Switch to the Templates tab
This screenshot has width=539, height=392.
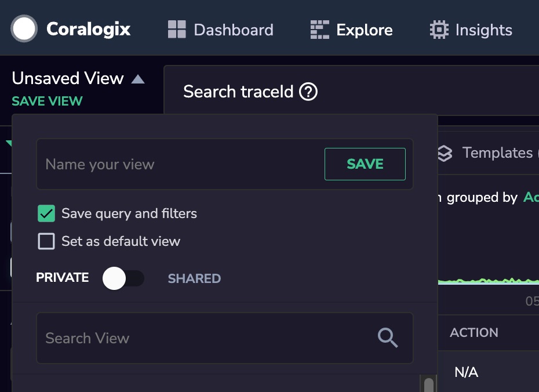pos(497,153)
